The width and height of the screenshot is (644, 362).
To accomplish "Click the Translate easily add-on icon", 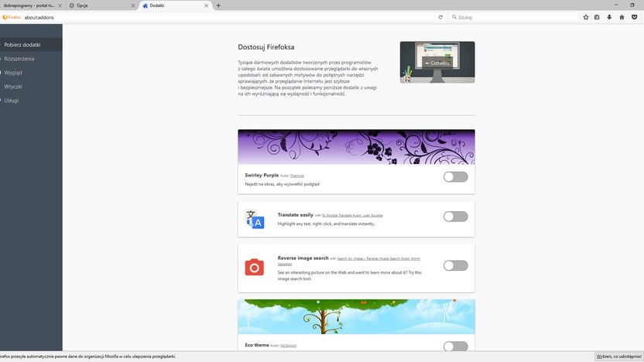I will 255,219.
